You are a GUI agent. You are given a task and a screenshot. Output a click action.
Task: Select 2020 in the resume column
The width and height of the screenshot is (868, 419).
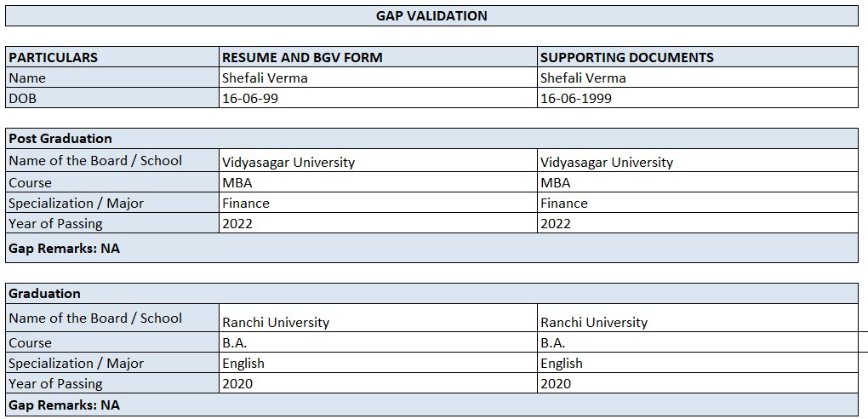click(237, 383)
